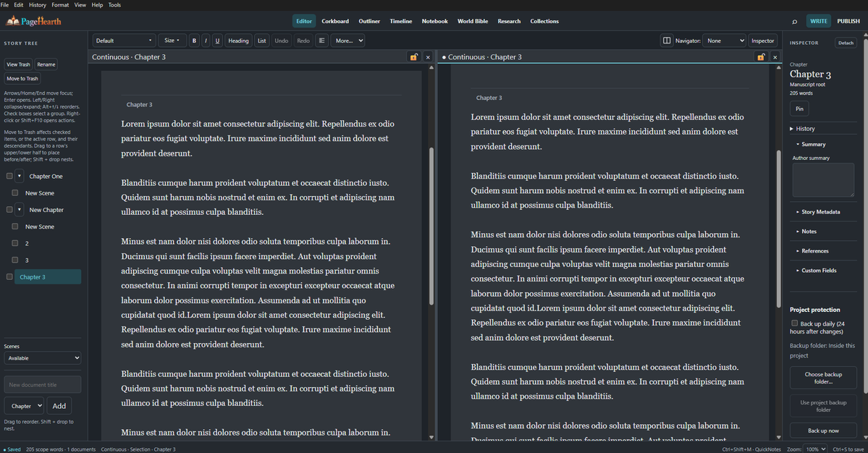Viewport: 868px width, 453px height.
Task: Open the View menu
Action: click(80, 5)
